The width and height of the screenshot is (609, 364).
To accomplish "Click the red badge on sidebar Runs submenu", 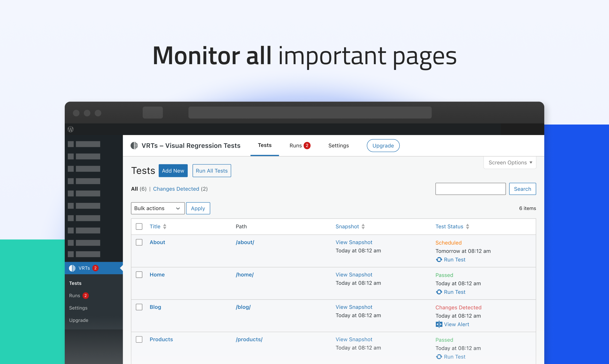I will (85, 296).
